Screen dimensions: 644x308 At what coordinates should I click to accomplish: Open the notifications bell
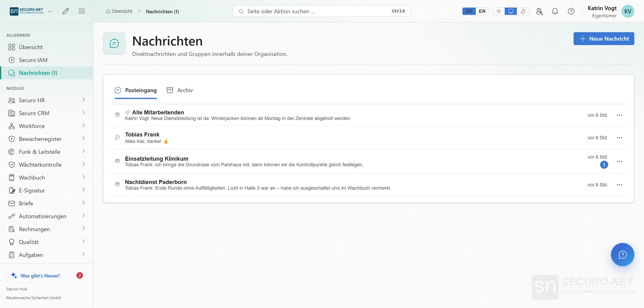point(555,11)
